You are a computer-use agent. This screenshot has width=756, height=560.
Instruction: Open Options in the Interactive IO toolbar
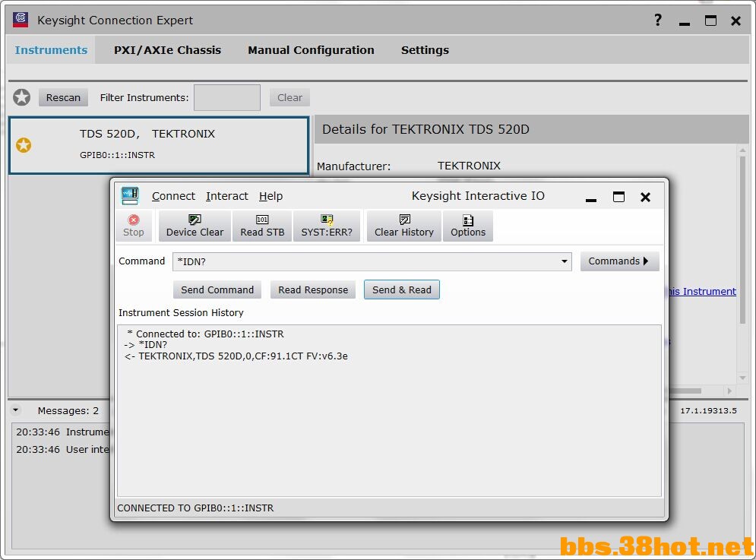[x=468, y=226]
